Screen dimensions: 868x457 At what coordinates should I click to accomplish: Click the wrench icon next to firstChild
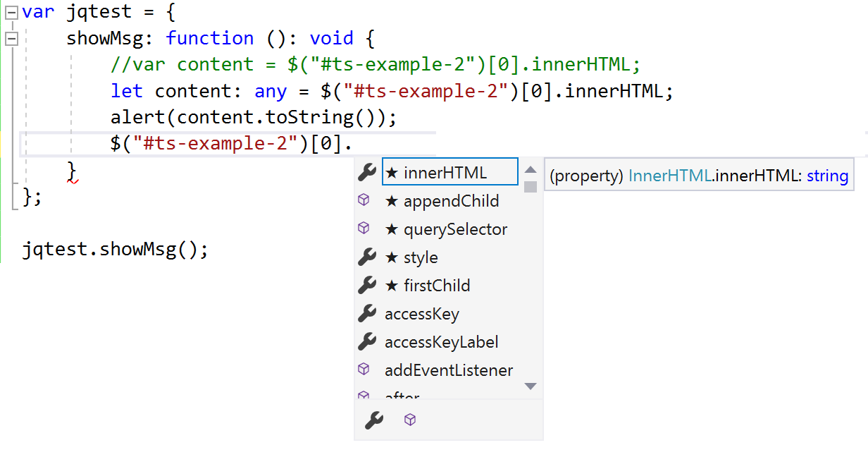pyautogui.click(x=367, y=285)
